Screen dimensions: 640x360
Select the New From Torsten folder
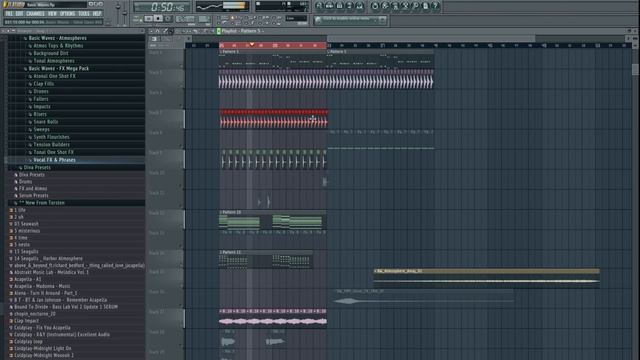click(x=44, y=203)
